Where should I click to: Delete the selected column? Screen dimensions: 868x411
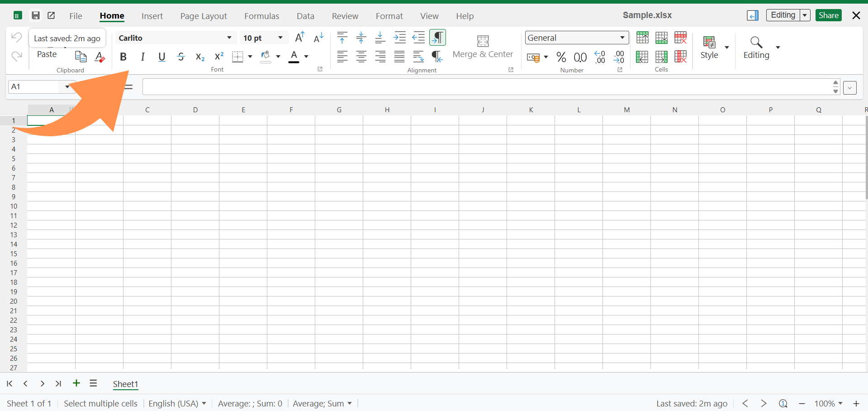pyautogui.click(x=680, y=57)
